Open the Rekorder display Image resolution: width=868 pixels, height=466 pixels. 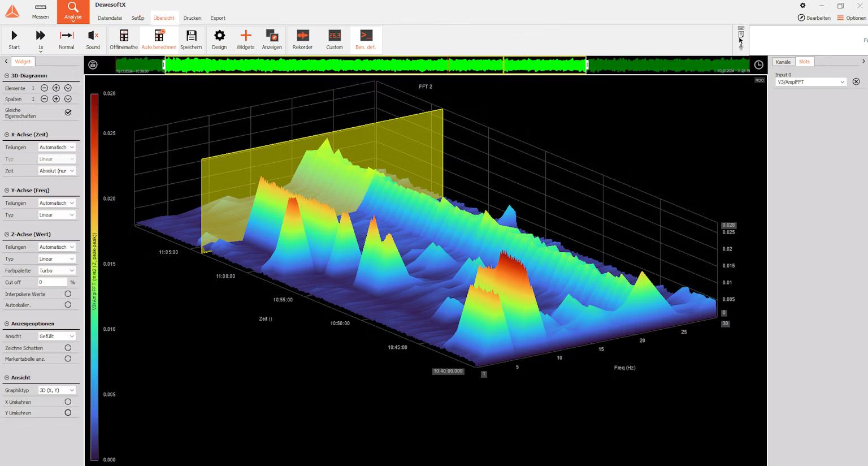(x=302, y=38)
